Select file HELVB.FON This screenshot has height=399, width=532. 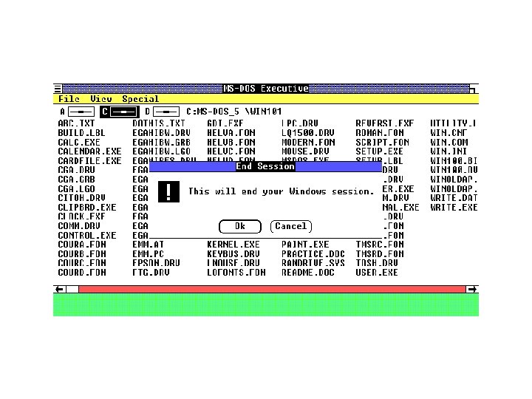pos(231,142)
